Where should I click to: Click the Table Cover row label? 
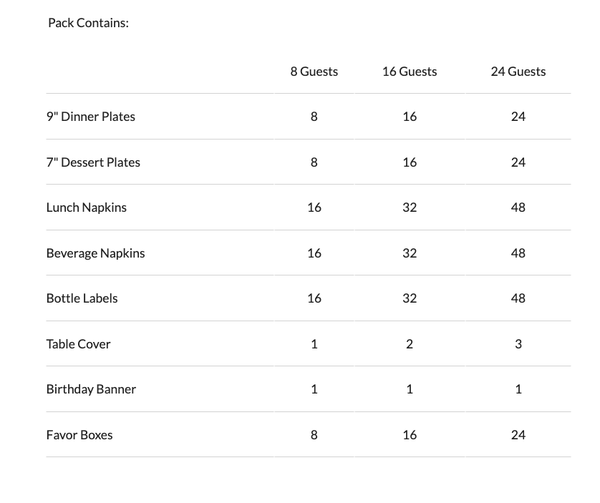(78, 343)
